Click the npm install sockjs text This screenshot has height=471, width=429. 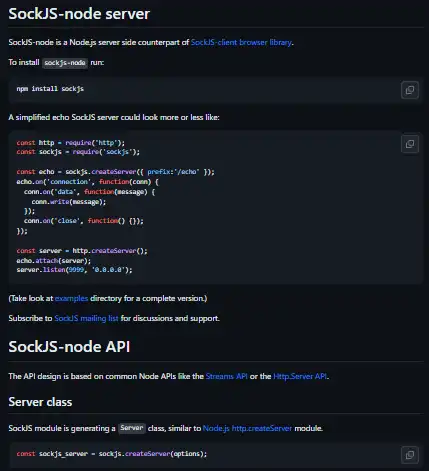50,89
